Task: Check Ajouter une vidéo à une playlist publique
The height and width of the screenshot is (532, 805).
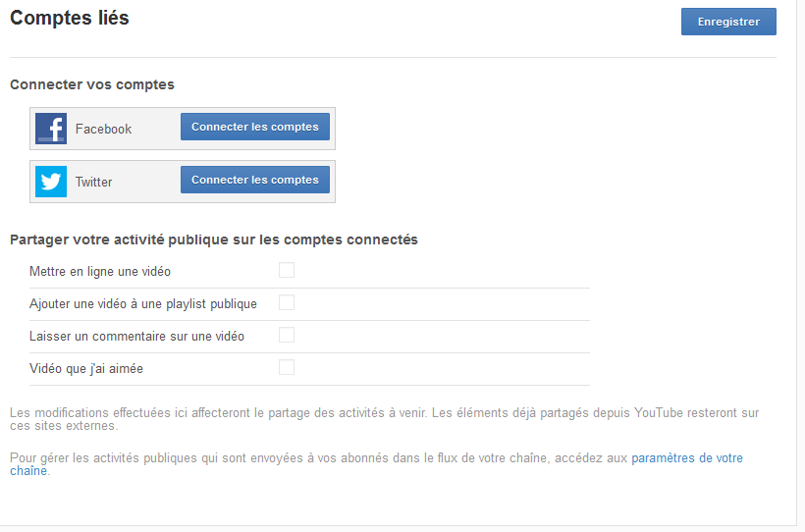Action: click(287, 302)
